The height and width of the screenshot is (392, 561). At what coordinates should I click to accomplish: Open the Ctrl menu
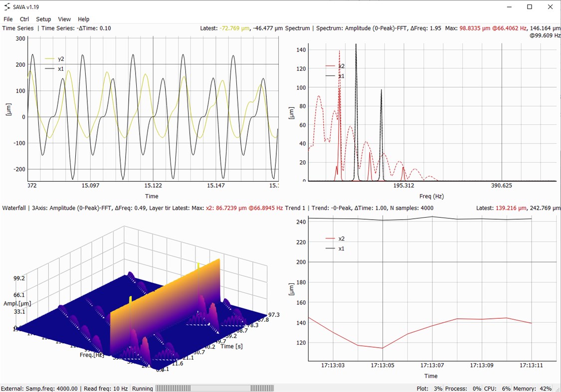pos(24,19)
